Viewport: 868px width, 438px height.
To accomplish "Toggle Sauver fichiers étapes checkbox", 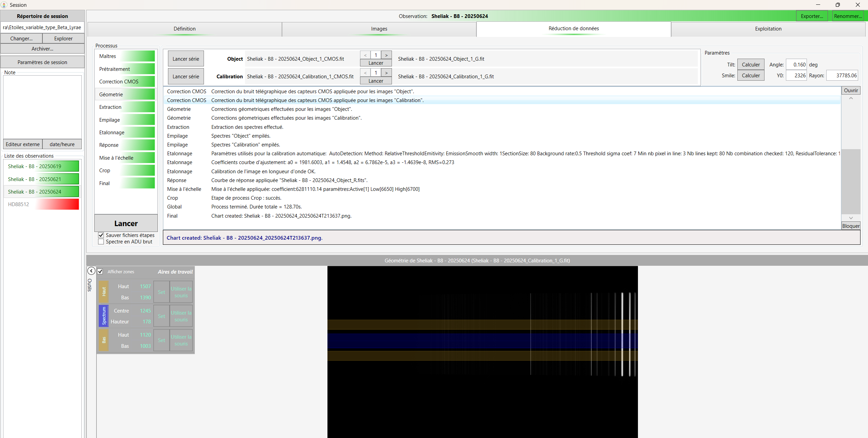I will [101, 235].
